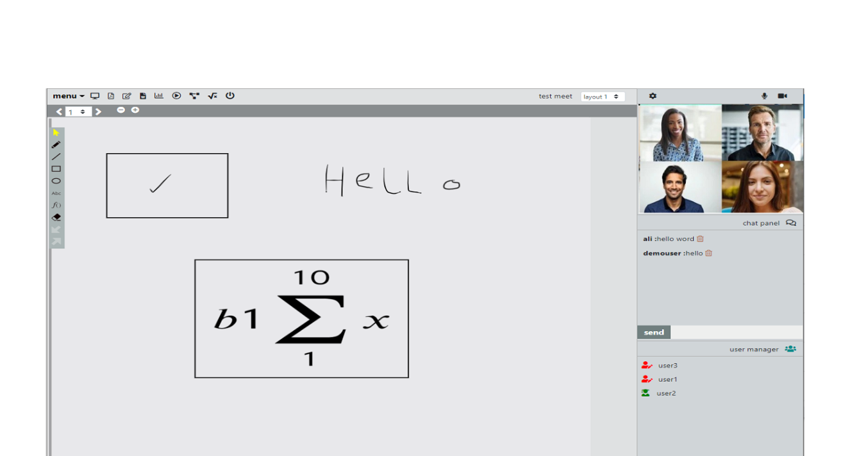Viewport: 868px width, 456px height.
Task: Go to previous whiteboard page
Action: (x=59, y=111)
